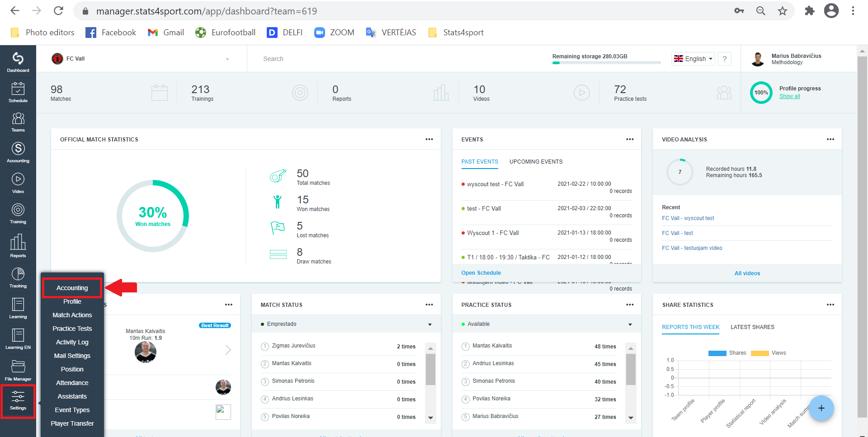
Task: Open the Schedule calendar icon
Action: pyautogui.click(x=18, y=92)
